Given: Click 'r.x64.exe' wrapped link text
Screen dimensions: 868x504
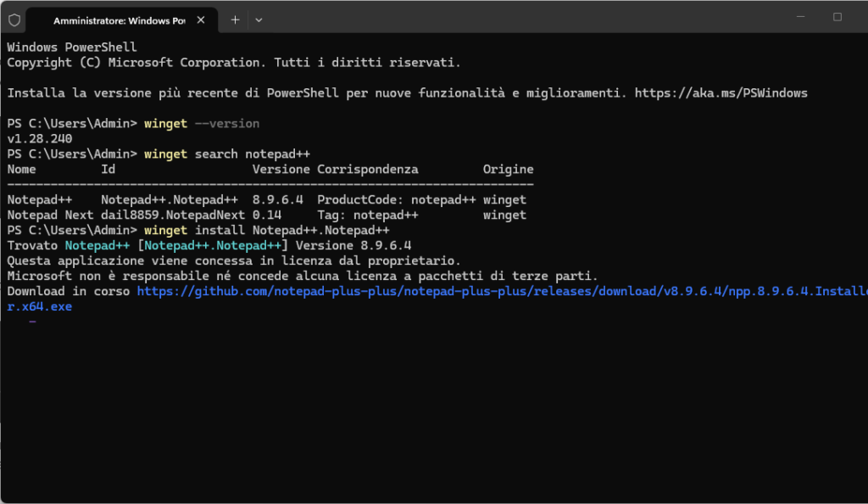Looking at the screenshot, I should pyautogui.click(x=39, y=306).
